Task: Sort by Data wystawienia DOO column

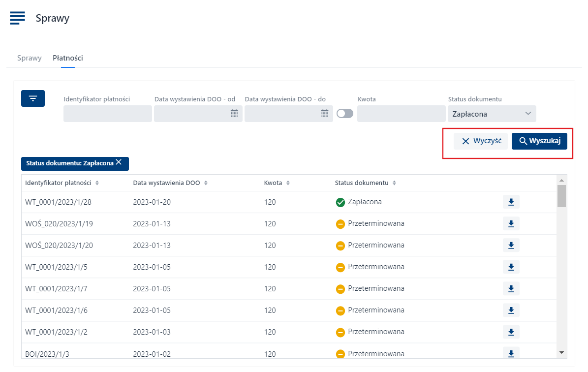Action: [x=206, y=183]
